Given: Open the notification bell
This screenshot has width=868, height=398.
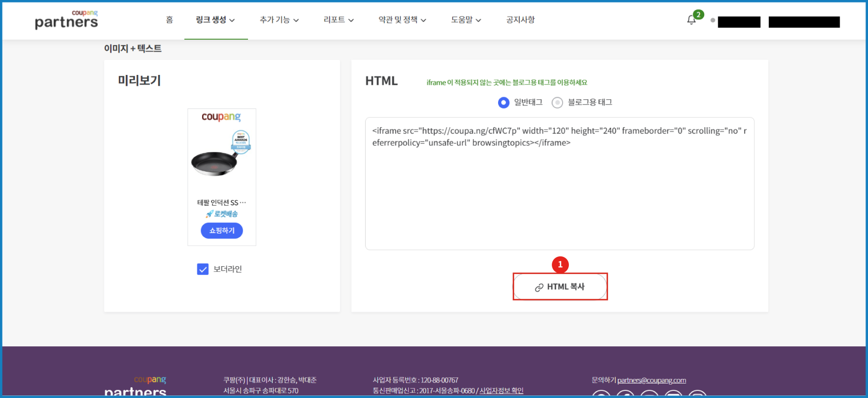Looking at the screenshot, I should 691,20.
